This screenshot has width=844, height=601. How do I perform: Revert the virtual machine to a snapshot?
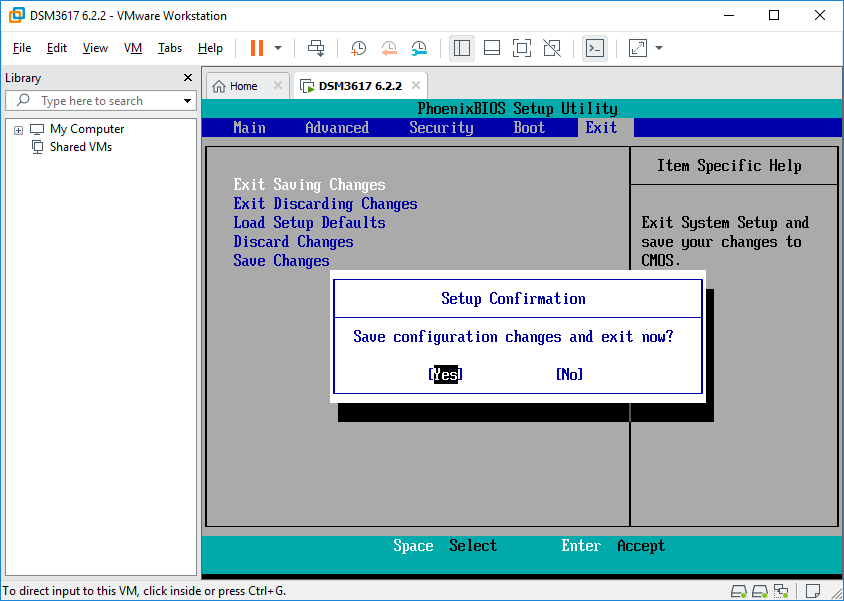(389, 48)
